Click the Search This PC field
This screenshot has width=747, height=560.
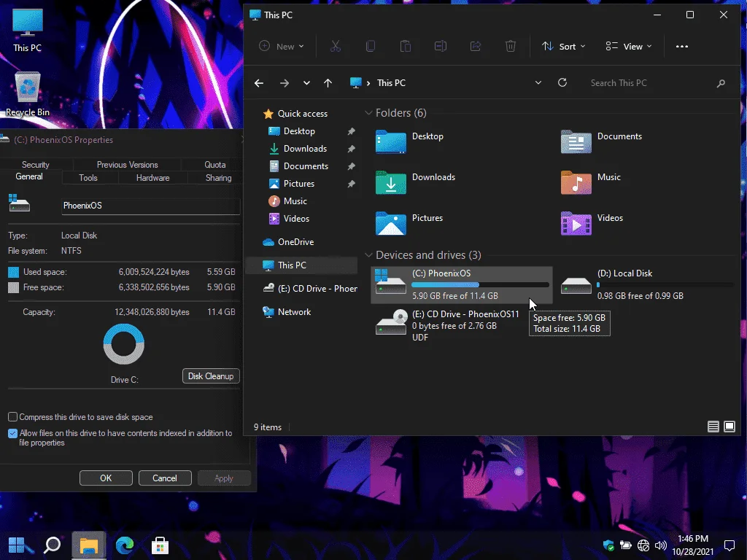click(651, 83)
